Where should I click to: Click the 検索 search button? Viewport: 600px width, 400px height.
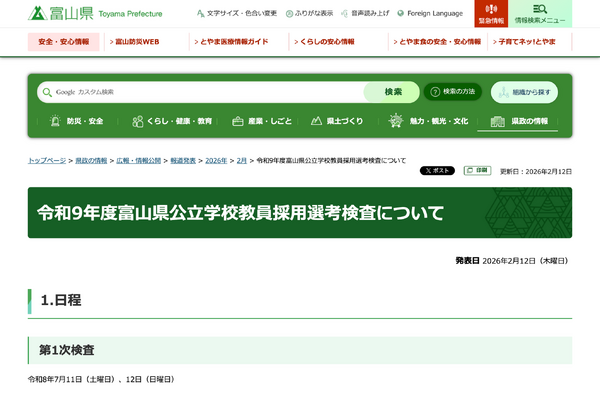392,92
